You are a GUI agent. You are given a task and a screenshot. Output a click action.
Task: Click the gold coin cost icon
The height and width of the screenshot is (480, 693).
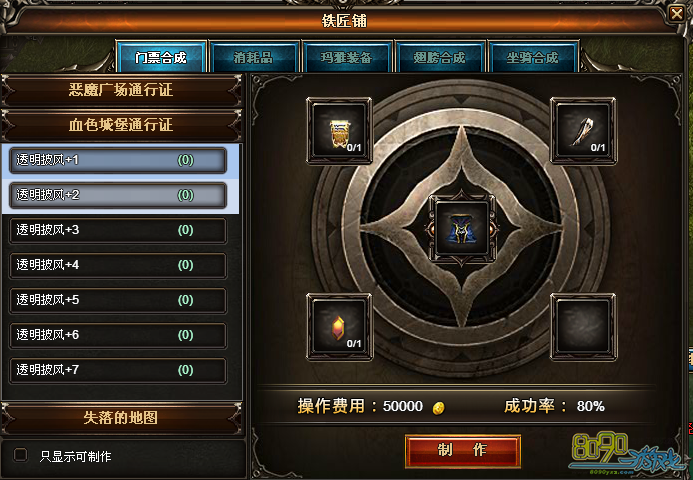click(438, 408)
